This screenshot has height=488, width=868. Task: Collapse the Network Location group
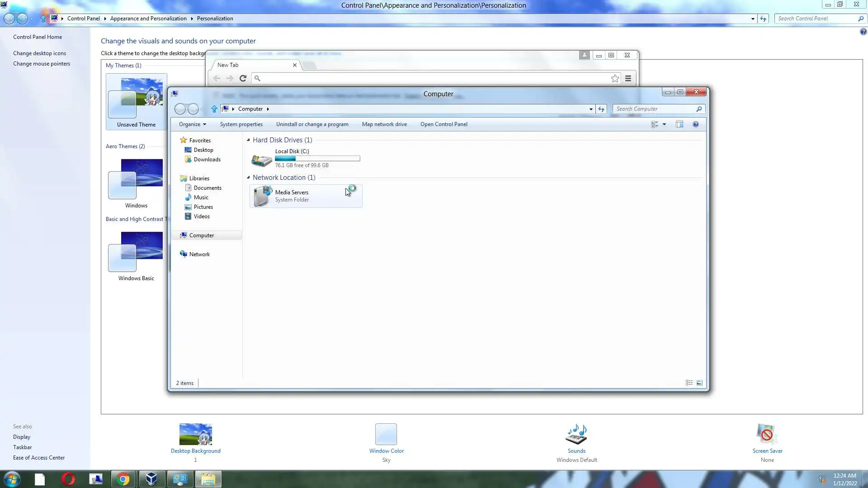click(x=248, y=178)
